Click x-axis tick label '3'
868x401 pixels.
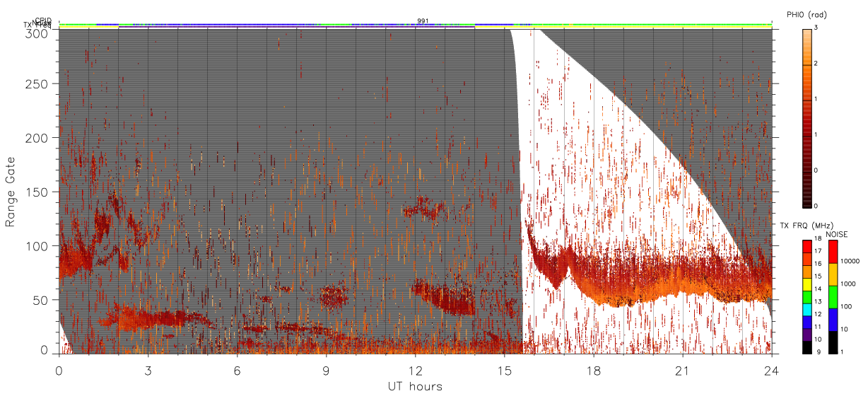(148, 370)
